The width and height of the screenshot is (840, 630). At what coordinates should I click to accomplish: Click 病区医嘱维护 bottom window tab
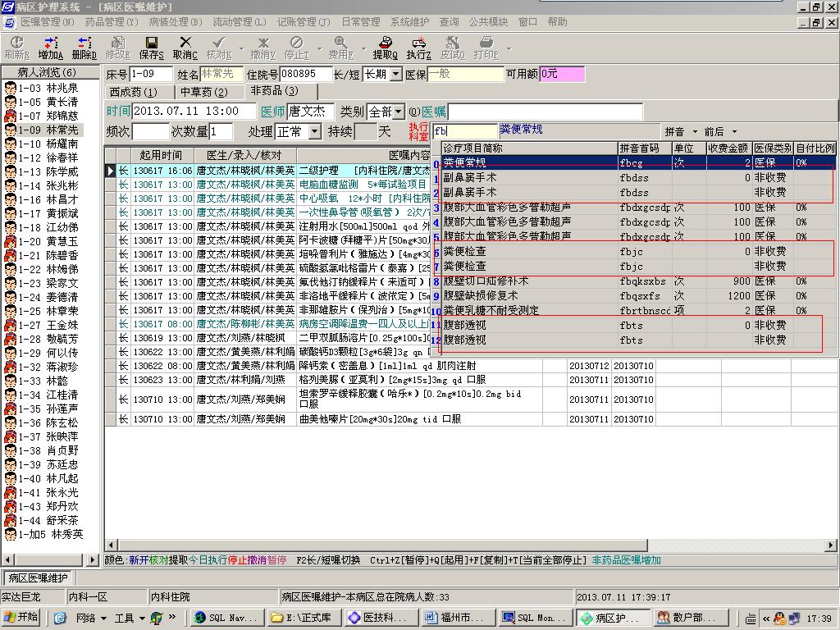(38, 577)
